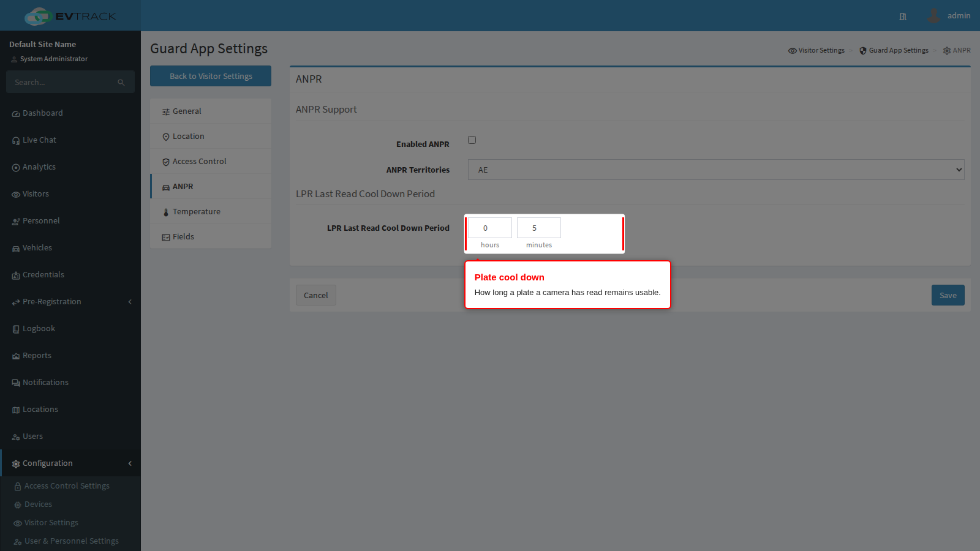Click the cool down hours field
The image size is (980, 551).
490,228
